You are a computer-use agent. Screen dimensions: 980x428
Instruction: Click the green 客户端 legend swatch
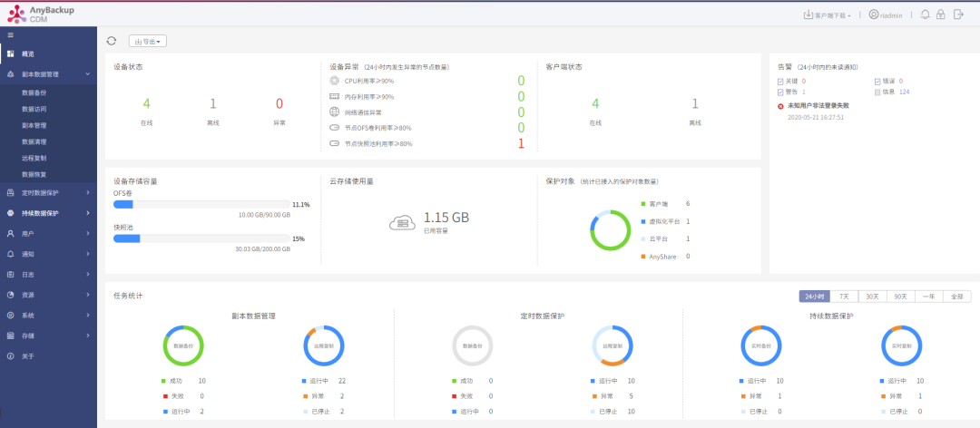tap(642, 204)
